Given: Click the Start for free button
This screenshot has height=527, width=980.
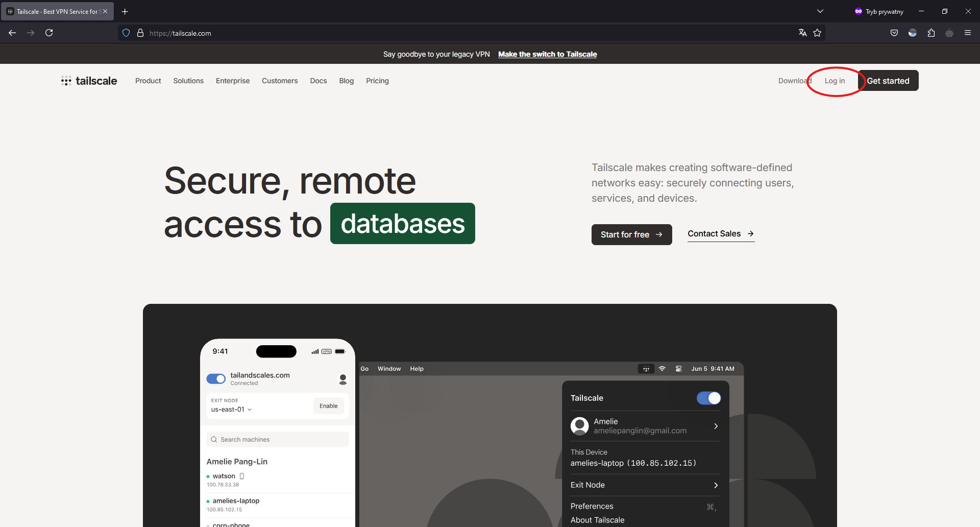Looking at the screenshot, I should pos(632,234).
